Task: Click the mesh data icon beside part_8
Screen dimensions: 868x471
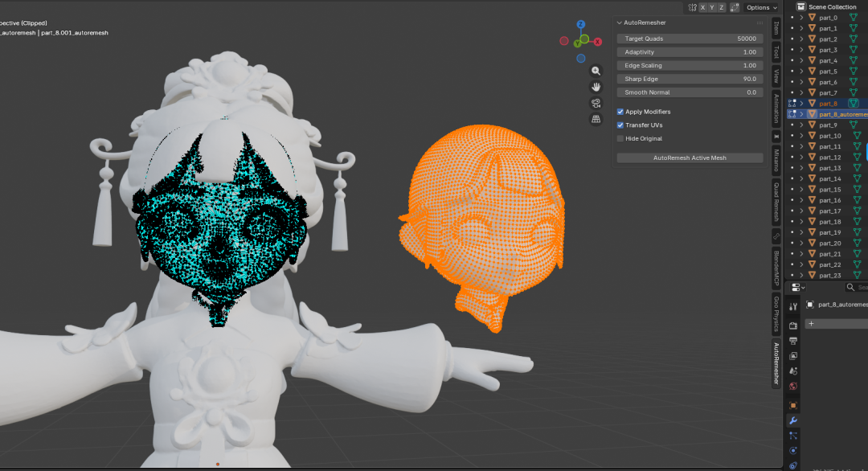Action: 854,104
